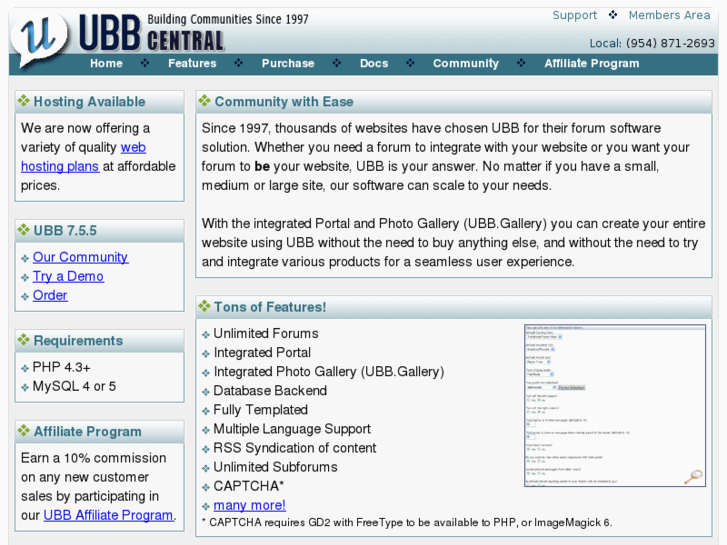Screen dimensions: 727x545
Task: Visit the Community navigation item
Action: pyautogui.click(x=466, y=64)
